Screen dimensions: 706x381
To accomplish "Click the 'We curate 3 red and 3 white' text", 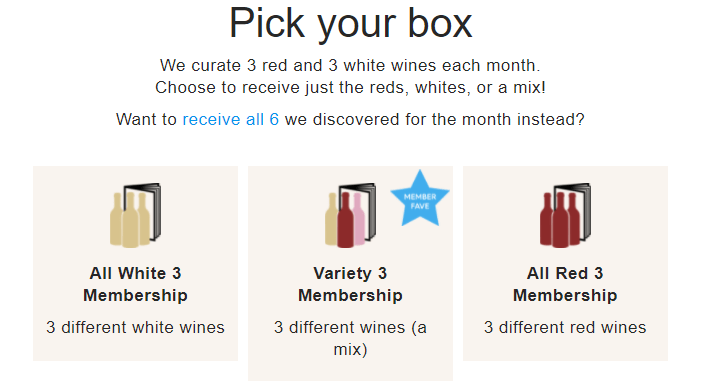I will pos(350,65).
